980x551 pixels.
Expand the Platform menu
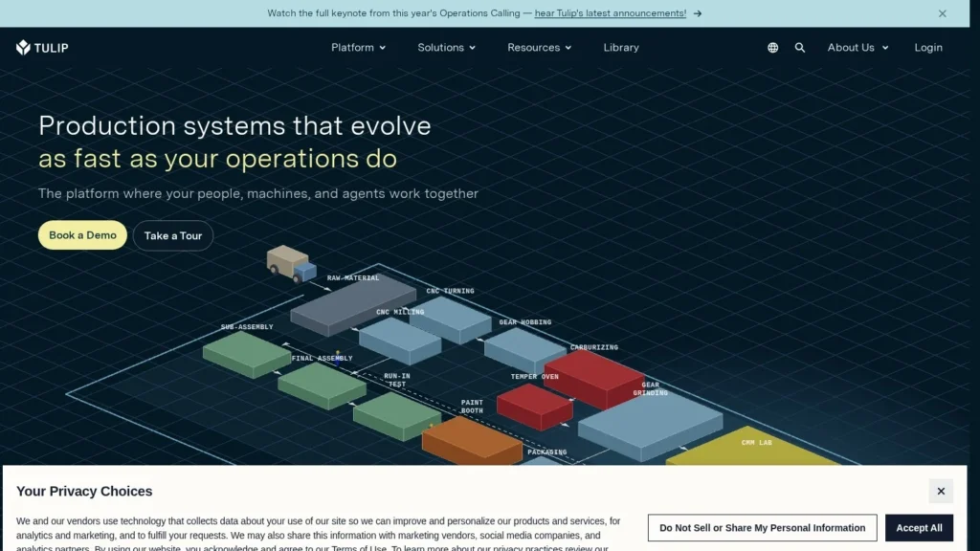(x=358, y=48)
